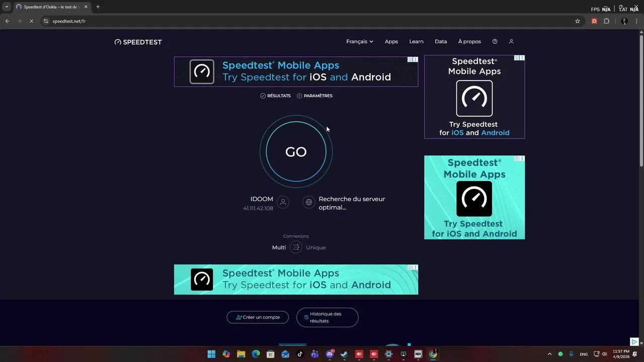Open Chrome three-dot menu
Viewport: 644px width, 362px height.
[636, 21]
